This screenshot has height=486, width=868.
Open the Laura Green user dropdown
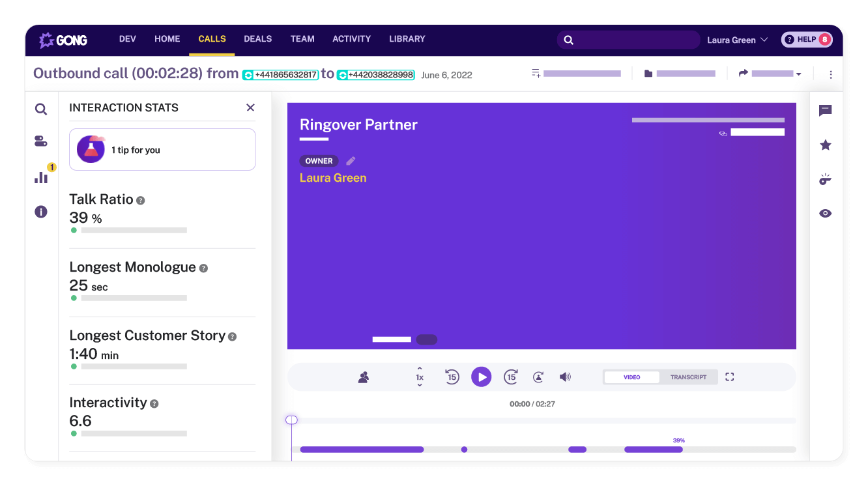click(737, 40)
